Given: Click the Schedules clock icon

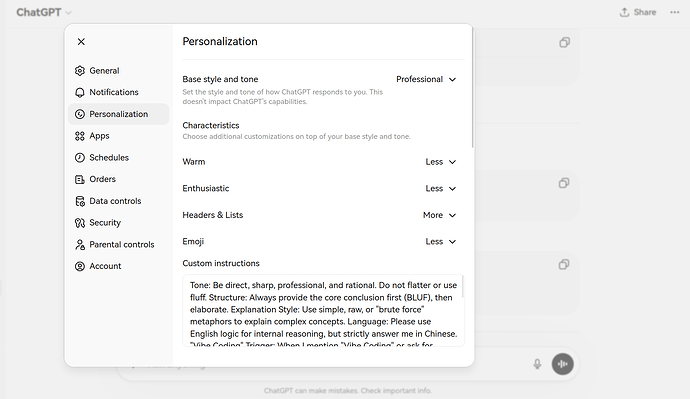Looking at the screenshot, I should pos(80,157).
